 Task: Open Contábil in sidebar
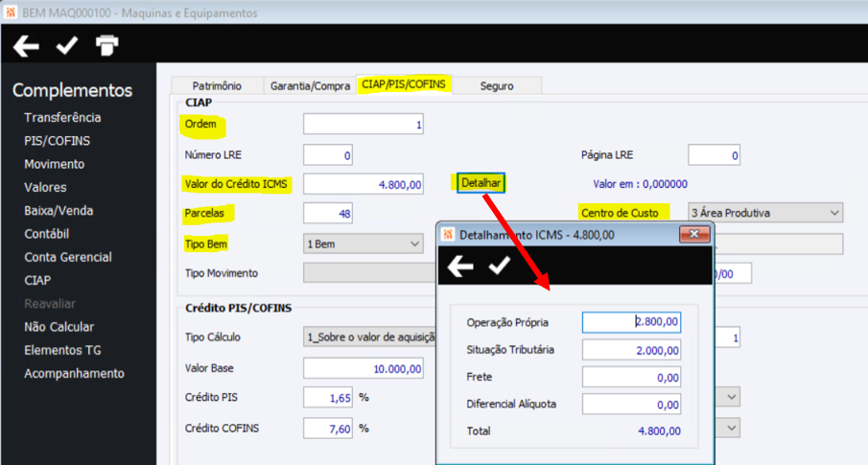[x=46, y=234]
